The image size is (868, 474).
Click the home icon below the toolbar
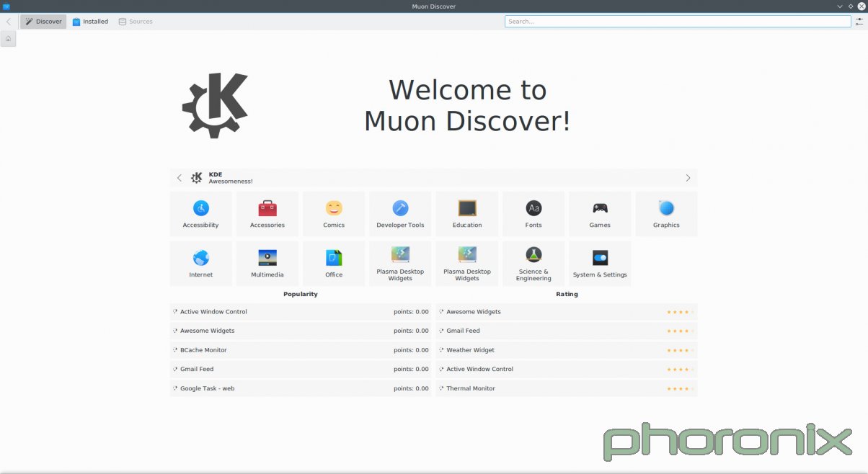coord(7,38)
